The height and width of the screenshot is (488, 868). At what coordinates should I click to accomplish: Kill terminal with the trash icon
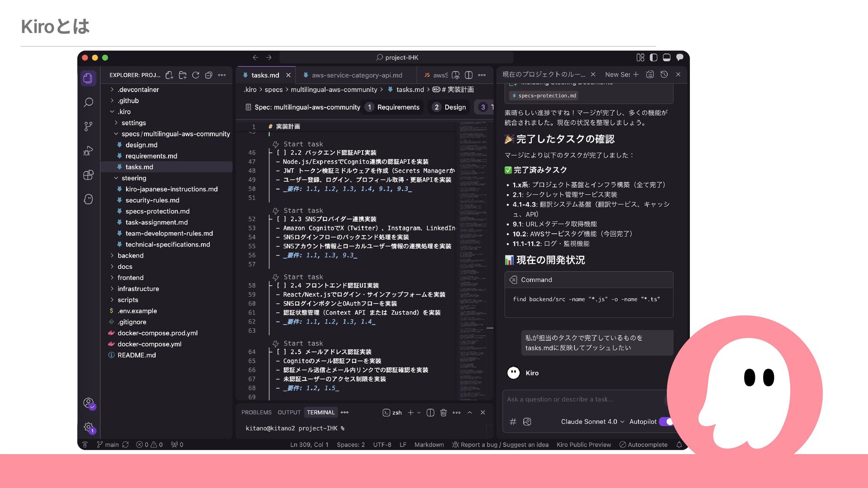[x=443, y=413]
